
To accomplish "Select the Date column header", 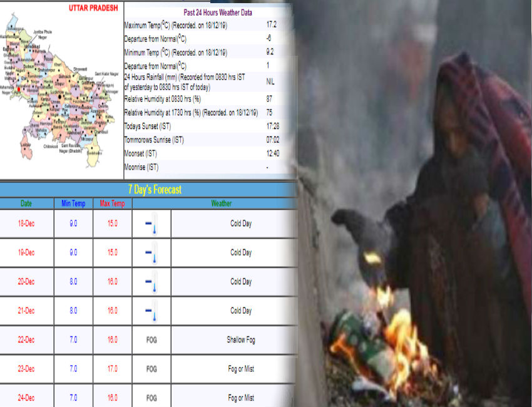I will [26, 203].
